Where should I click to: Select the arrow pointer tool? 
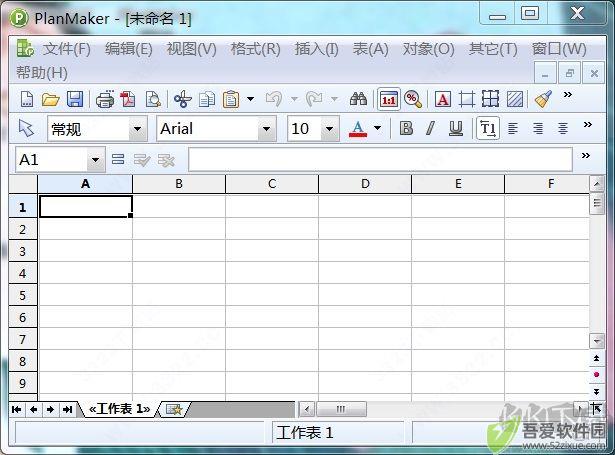26,128
